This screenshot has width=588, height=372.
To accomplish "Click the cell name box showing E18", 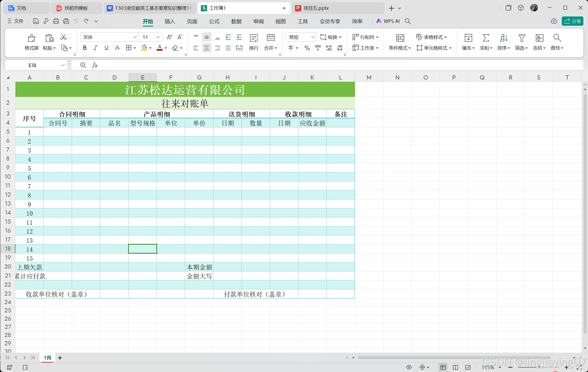I will [32, 65].
